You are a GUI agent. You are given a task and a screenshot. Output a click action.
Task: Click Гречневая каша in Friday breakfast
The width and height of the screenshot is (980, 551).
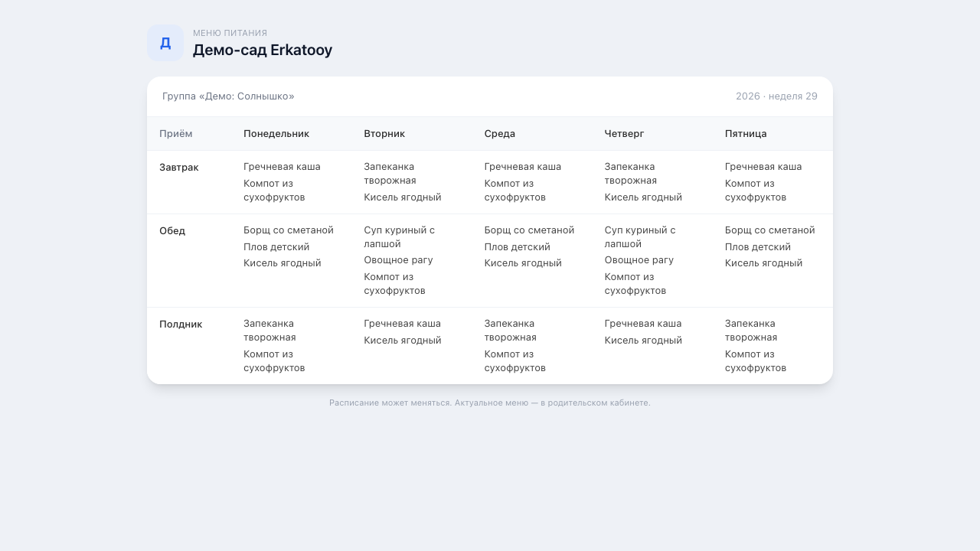tap(763, 167)
